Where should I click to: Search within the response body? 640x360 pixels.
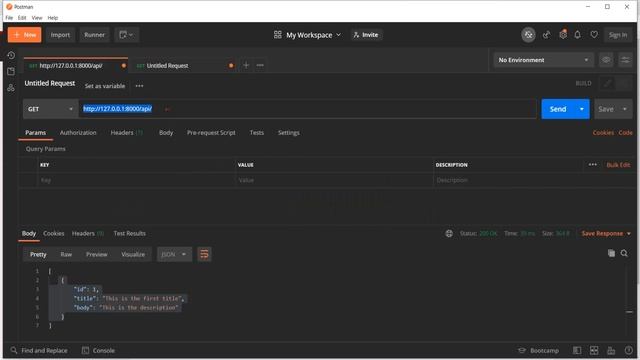[x=624, y=253]
